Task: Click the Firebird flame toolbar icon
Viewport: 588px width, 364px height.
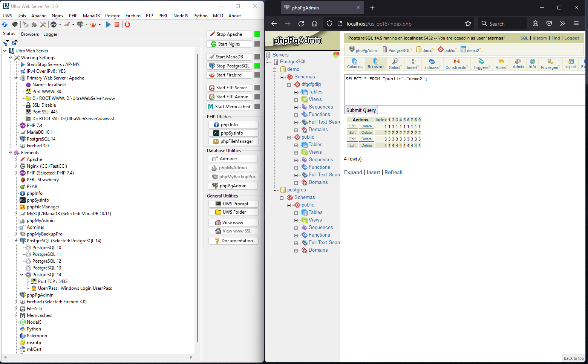Action: coord(93,24)
